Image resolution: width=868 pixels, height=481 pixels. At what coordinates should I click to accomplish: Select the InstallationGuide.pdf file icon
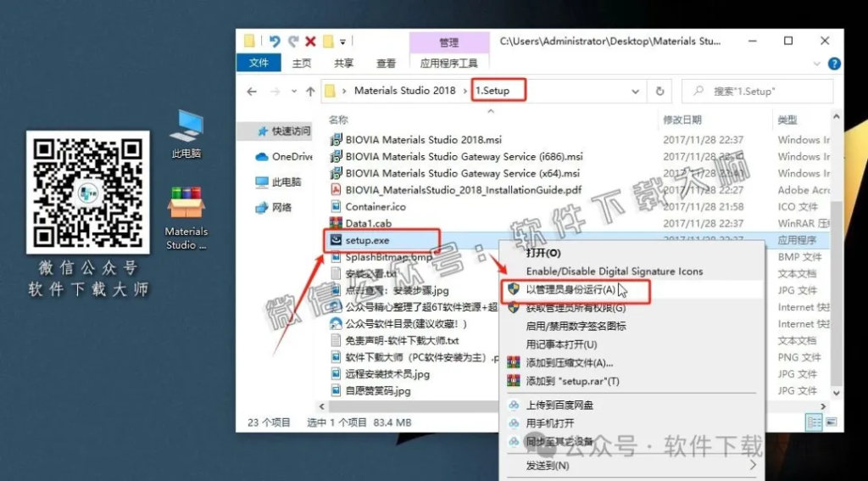coord(336,190)
